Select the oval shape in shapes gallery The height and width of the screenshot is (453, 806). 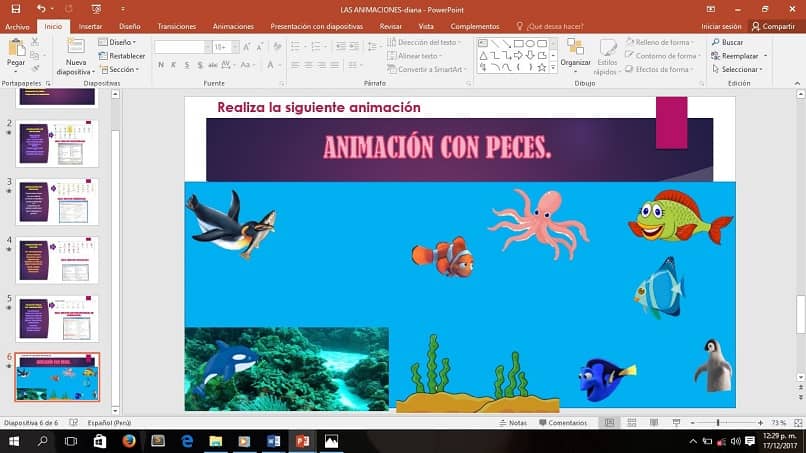[x=530, y=44]
